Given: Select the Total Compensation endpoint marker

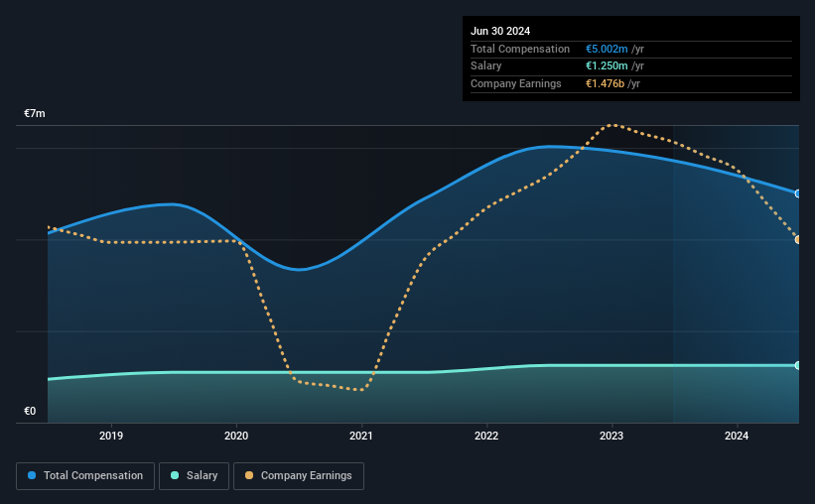Looking at the screenshot, I should pos(798,193).
